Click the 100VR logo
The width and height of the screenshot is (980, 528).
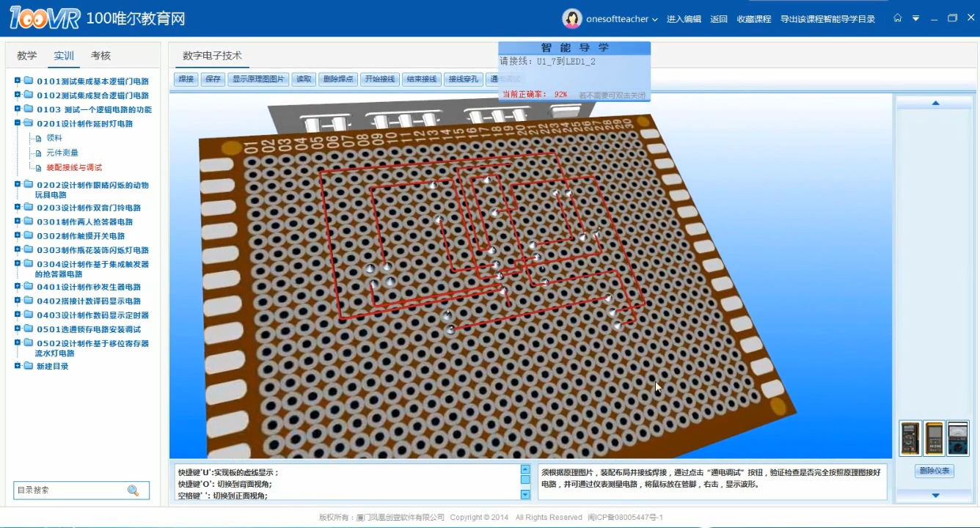coord(45,18)
